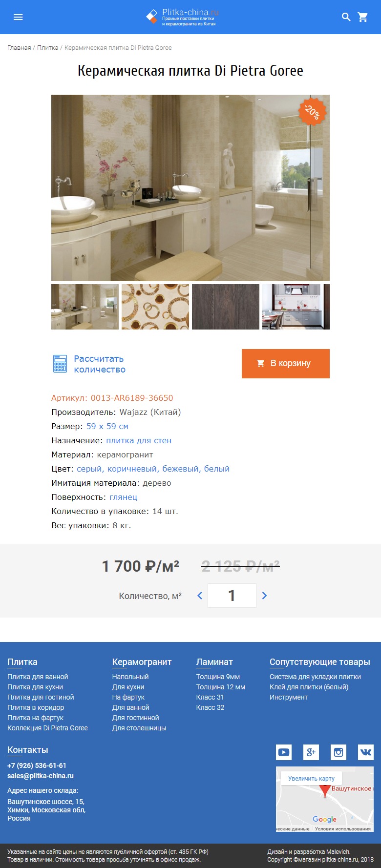Open the Instagram social icon
The image size is (381, 868).
click(339, 752)
